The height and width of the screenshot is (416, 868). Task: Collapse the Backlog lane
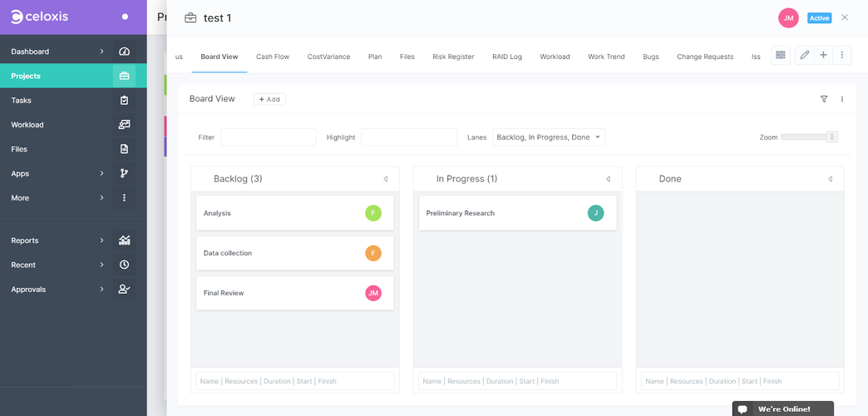385,179
